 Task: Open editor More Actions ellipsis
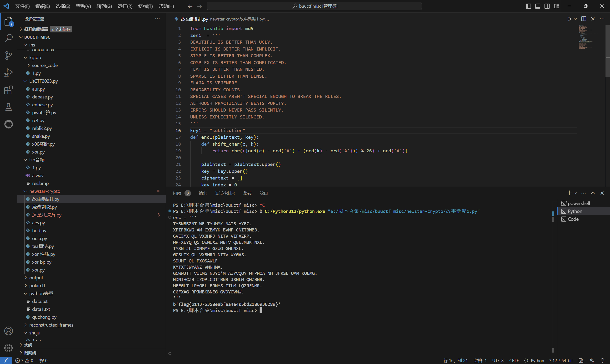[602, 19]
